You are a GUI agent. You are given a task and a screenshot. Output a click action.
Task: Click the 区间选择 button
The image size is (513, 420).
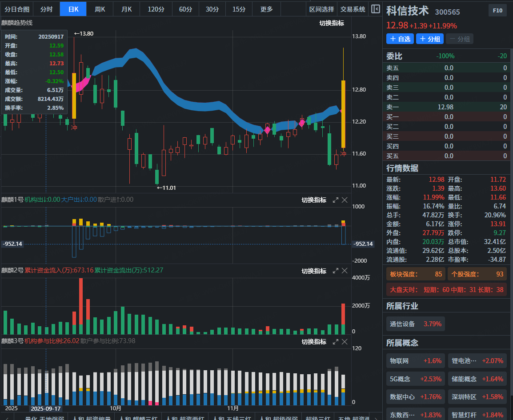(321, 9)
